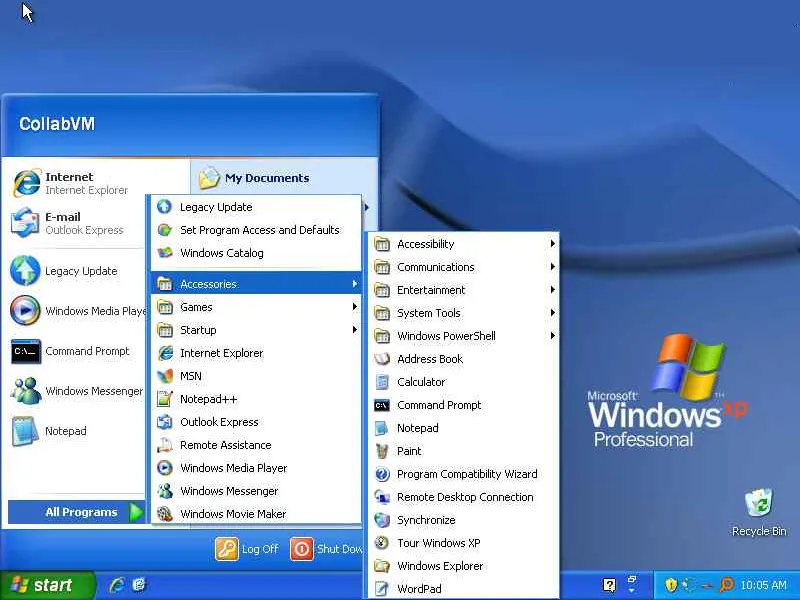
Task: Expand the System Tools folder
Action: 463,313
